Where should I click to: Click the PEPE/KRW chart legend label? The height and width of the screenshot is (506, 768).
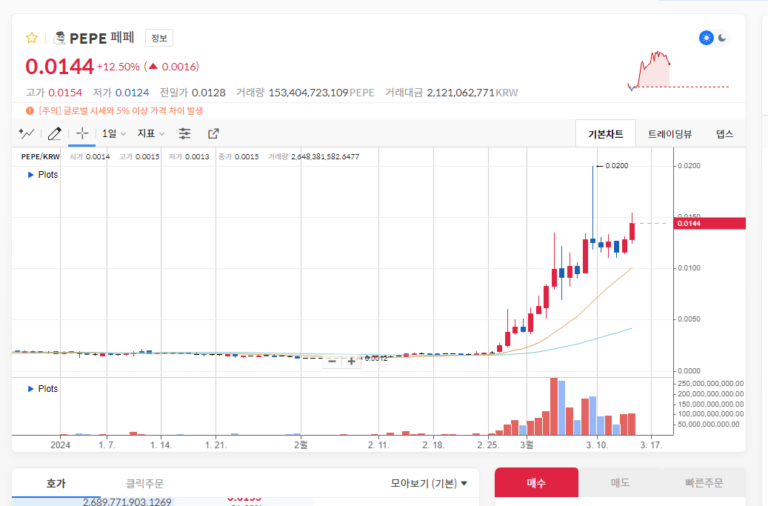click(x=40, y=157)
